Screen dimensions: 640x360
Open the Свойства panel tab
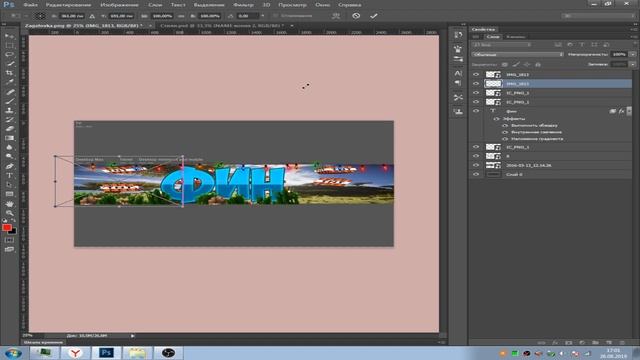tap(483, 29)
